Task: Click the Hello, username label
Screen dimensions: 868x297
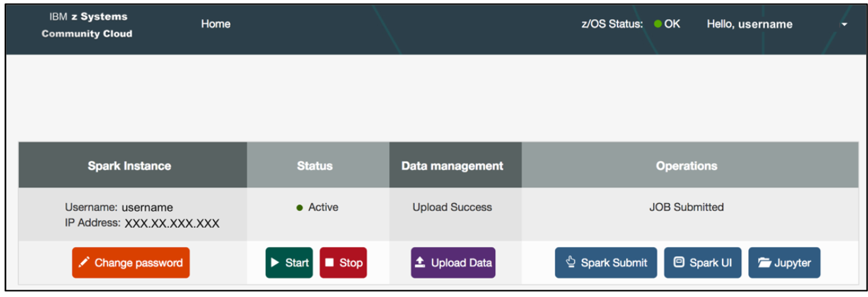Action: [750, 24]
